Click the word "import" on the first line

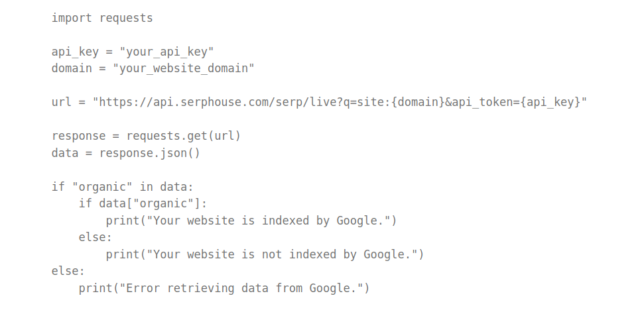[72, 18]
